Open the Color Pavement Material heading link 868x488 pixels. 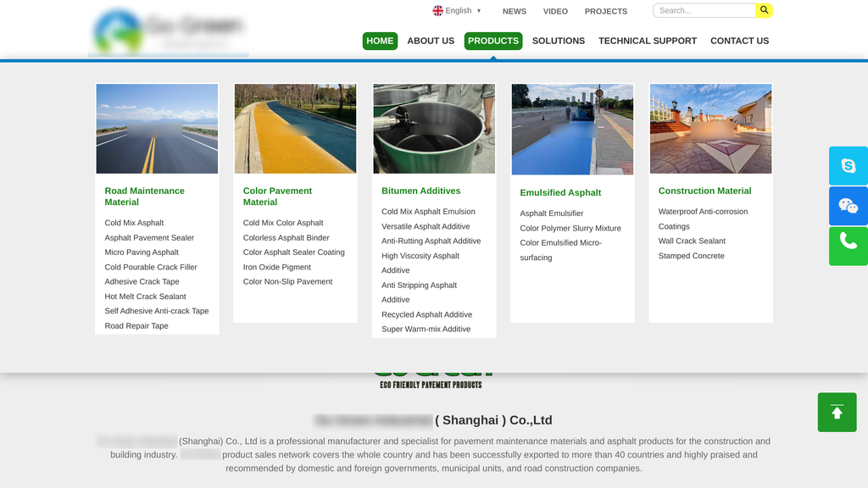[277, 197]
